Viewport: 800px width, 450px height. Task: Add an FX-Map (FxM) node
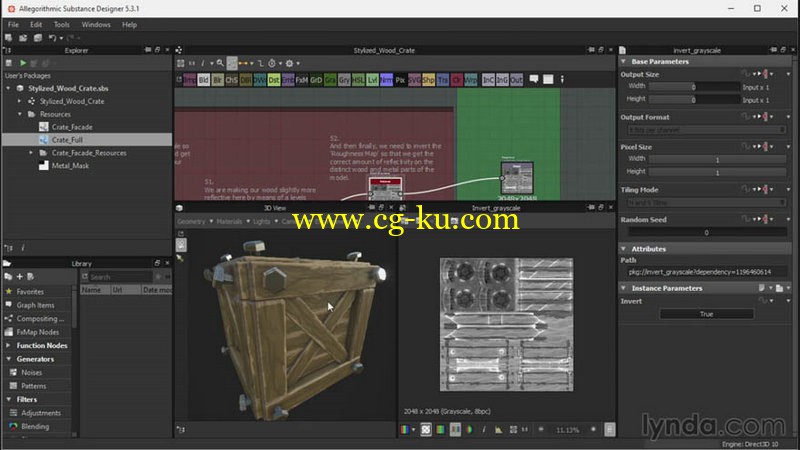point(302,80)
